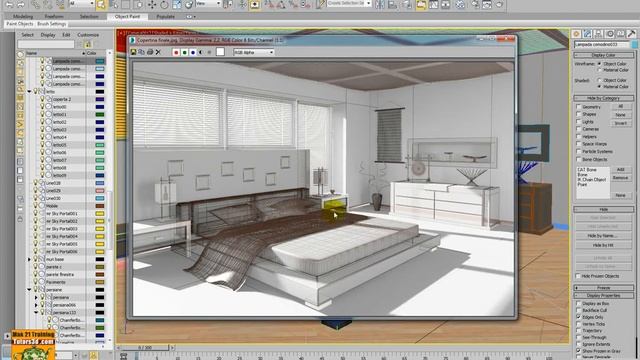
Task: Open the Hierarchy command panel tab
Action: pyautogui.click(x=598, y=34)
